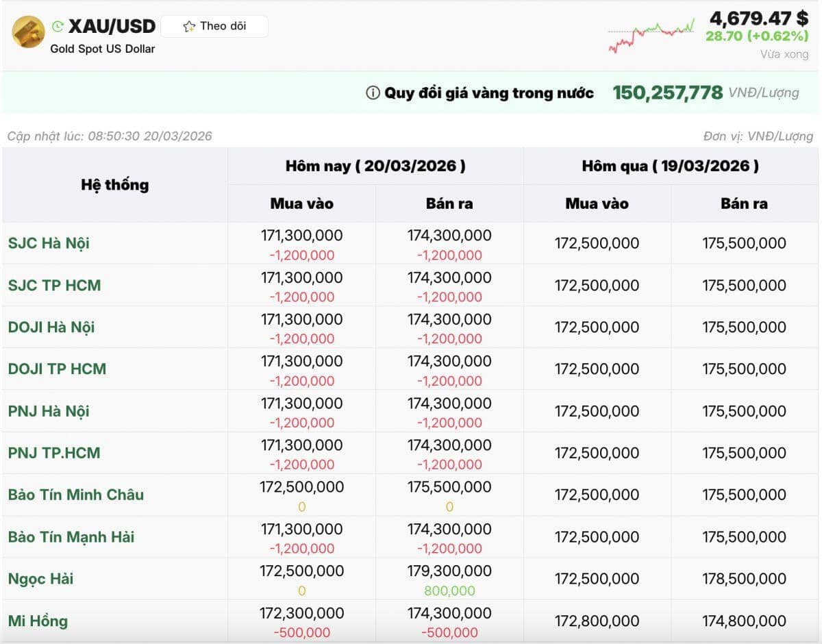Click the green refresh icon beside XAU/USD

tap(58, 27)
